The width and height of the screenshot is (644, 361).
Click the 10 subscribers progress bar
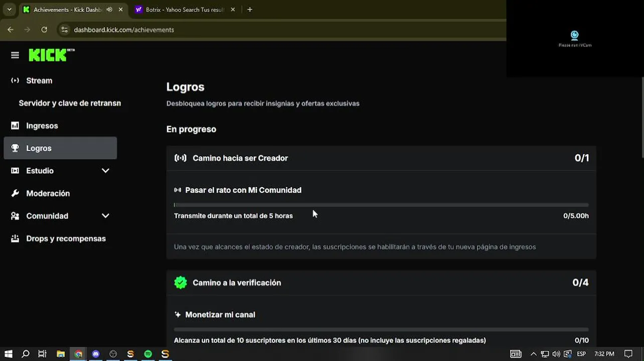(x=381, y=329)
